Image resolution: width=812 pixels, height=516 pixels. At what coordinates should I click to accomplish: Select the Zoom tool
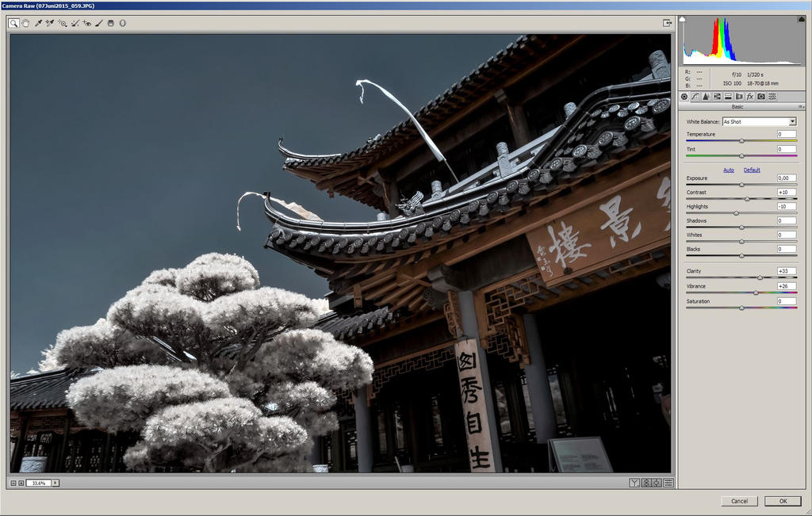13,23
